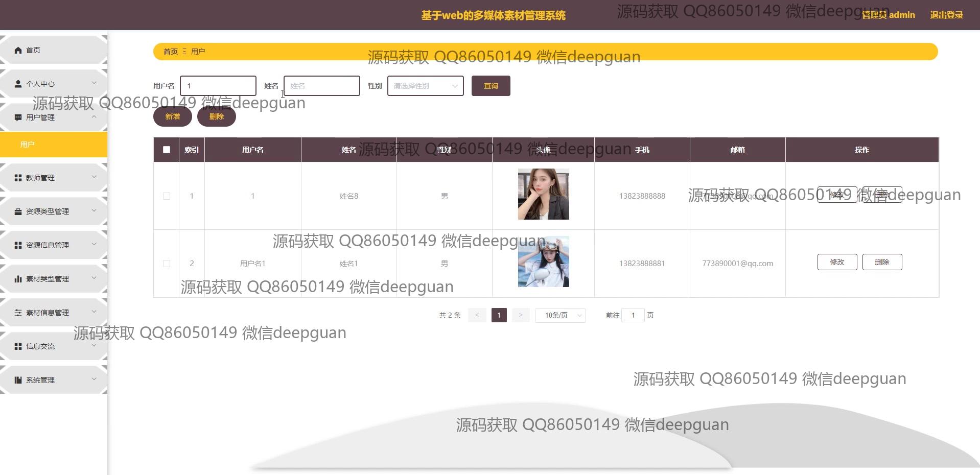Image resolution: width=980 pixels, height=475 pixels.
Task: Click the 新增 add button
Action: (173, 116)
